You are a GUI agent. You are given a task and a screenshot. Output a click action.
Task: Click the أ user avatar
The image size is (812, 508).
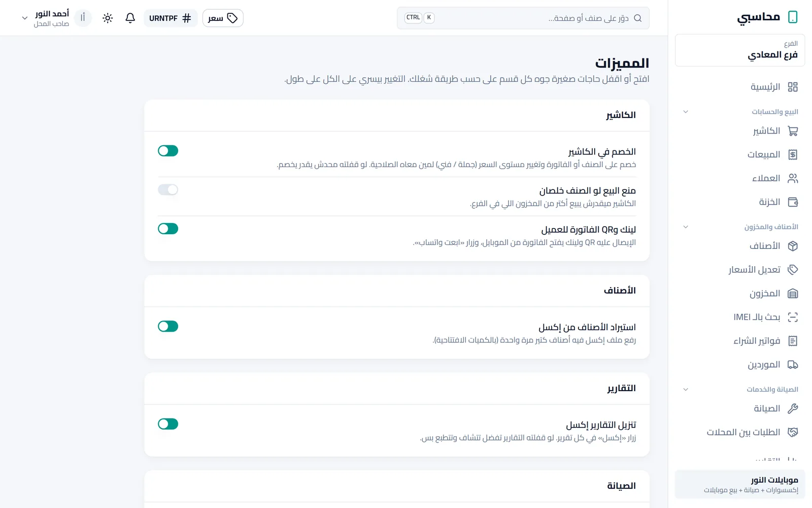coord(83,18)
